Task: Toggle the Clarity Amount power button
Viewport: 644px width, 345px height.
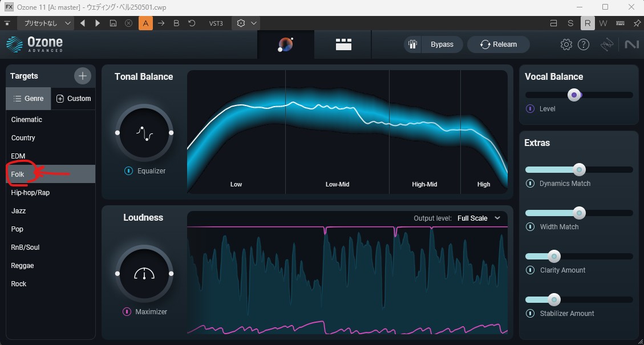Action: click(530, 270)
